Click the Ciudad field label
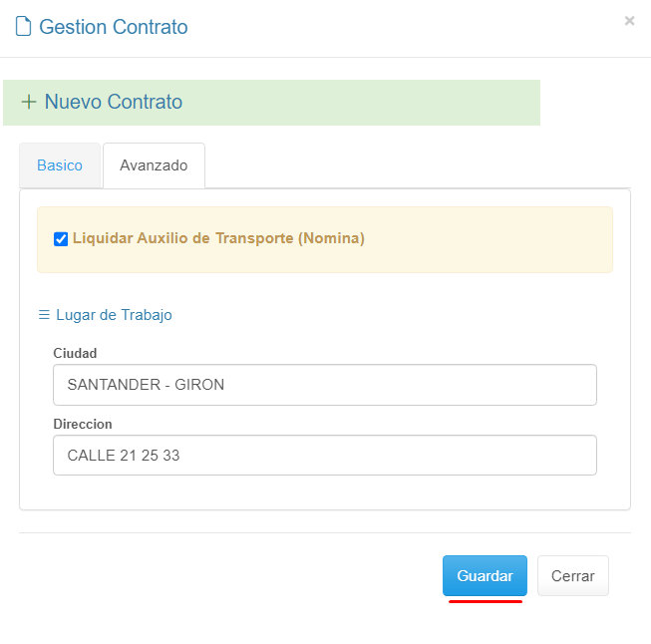The height and width of the screenshot is (644, 651). click(75, 353)
